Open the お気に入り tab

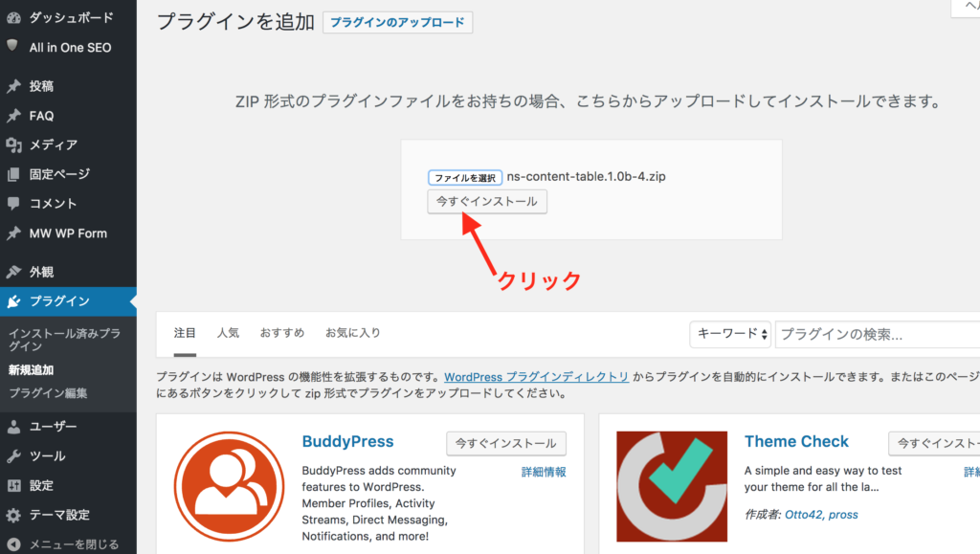pos(353,333)
